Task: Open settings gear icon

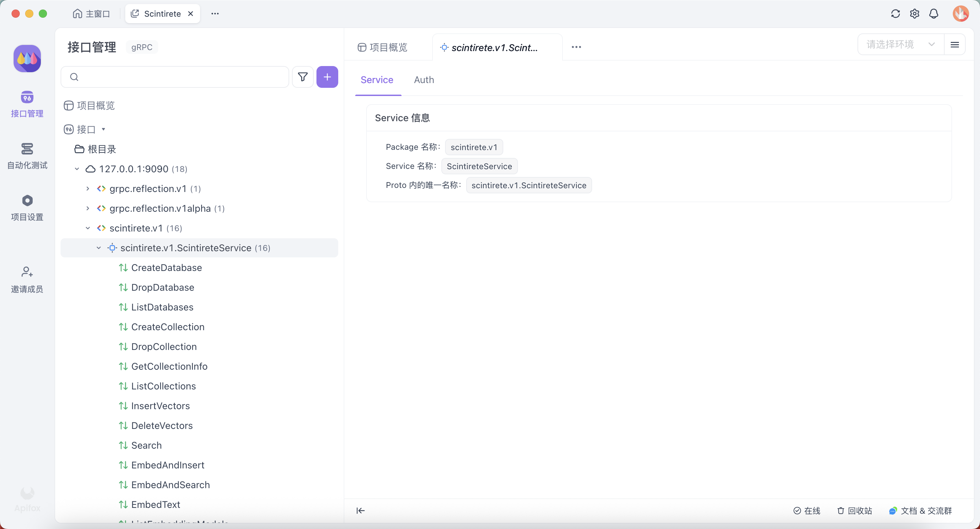Action: [x=915, y=14]
